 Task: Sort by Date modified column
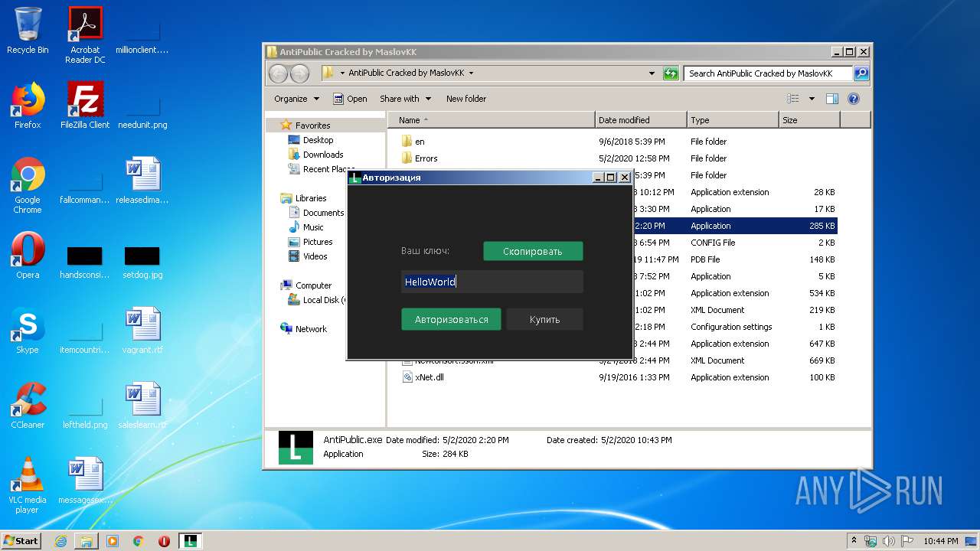point(641,120)
